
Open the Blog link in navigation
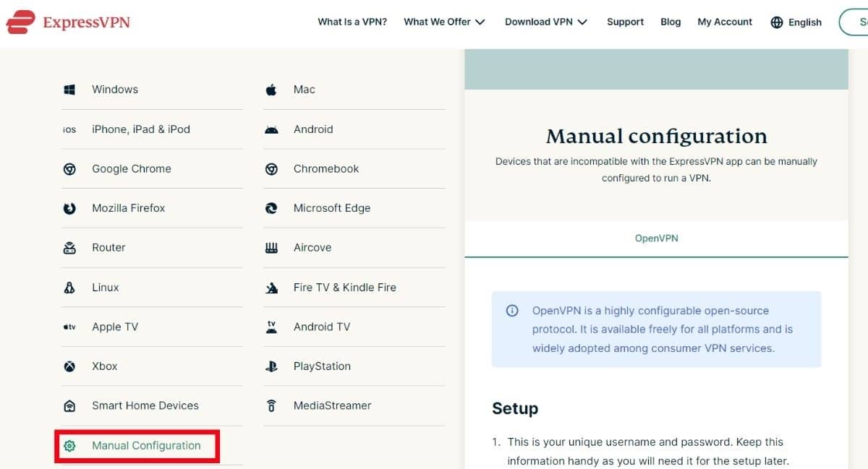tap(671, 22)
